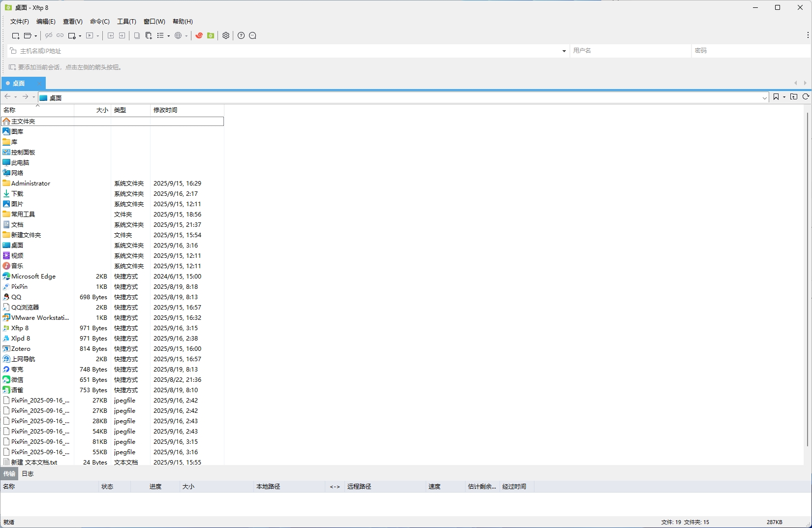The width and height of the screenshot is (812, 528).
Task: Click the green Xftp toolbar icon
Action: [x=211, y=35]
